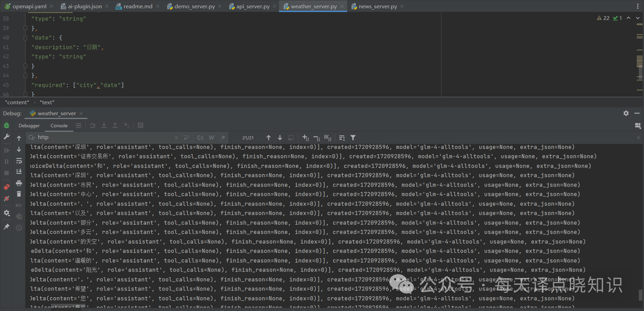Click the Rerun debug bug icon
644x311 pixels.
click(x=7, y=126)
